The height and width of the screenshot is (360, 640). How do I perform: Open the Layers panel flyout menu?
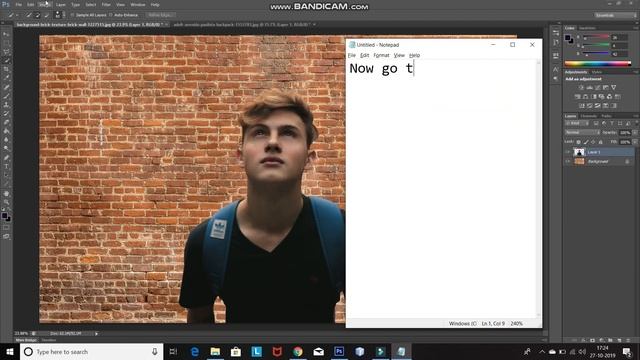pos(636,116)
